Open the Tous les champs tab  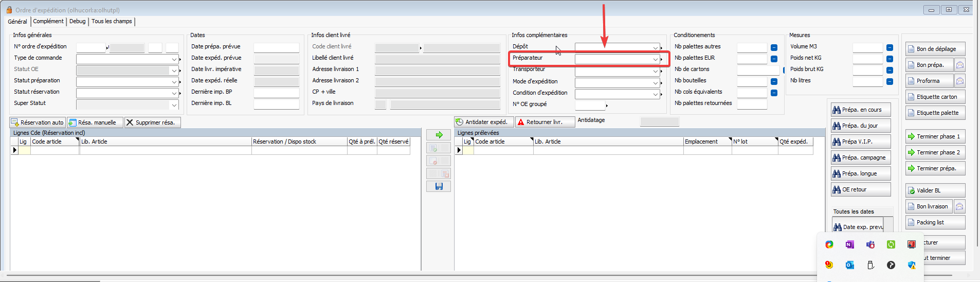pos(112,21)
